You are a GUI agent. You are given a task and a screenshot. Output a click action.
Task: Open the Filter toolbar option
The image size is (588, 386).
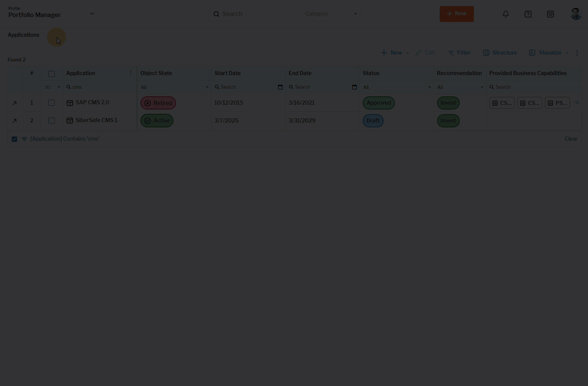[459, 53]
